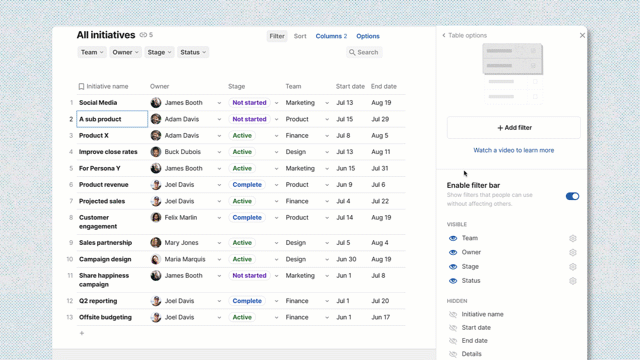This screenshot has height=360, width=640.
Task: Open settings gear for Team filter
Action: [x=573, y=238]
